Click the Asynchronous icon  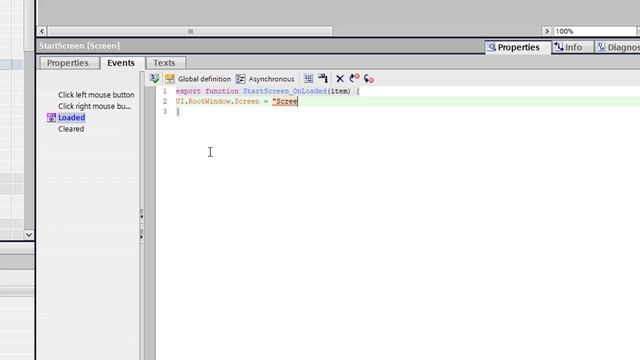(240, 79)
